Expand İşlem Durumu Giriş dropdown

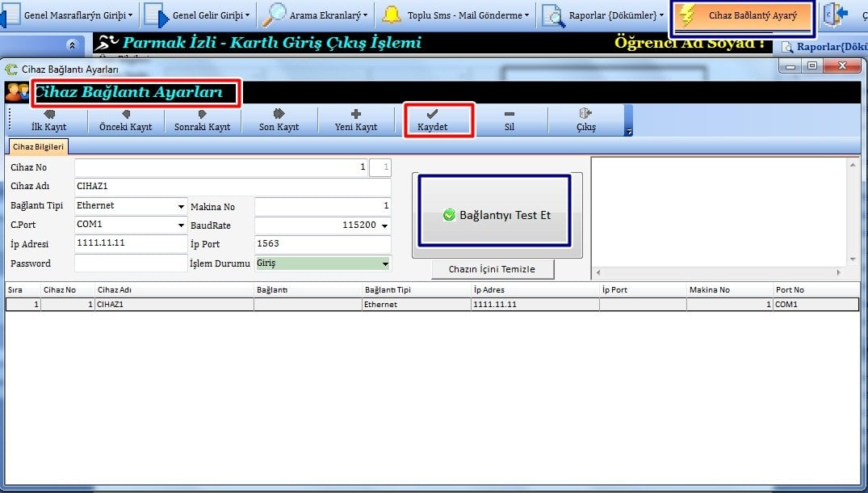(x=384, y=263)
